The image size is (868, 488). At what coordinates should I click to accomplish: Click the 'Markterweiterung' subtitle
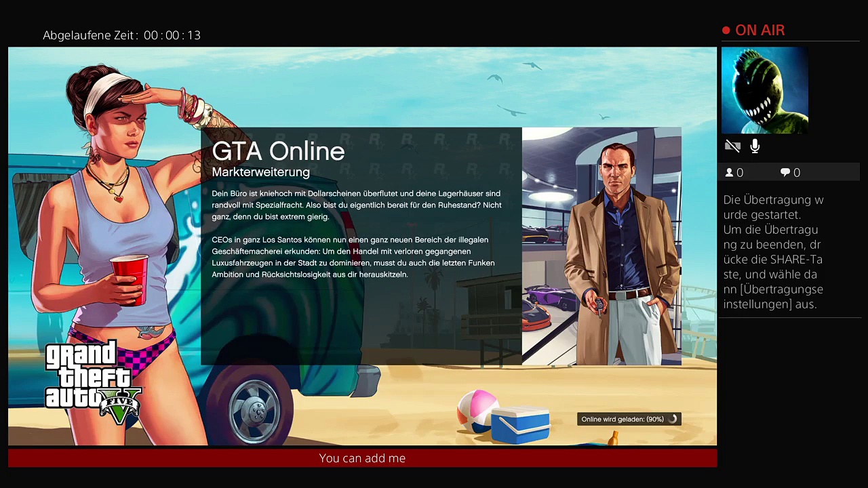(x=260, y=172)
